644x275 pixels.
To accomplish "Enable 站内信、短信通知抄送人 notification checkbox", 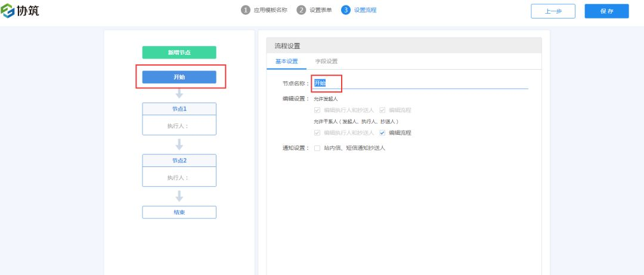I will pos(318,148).
